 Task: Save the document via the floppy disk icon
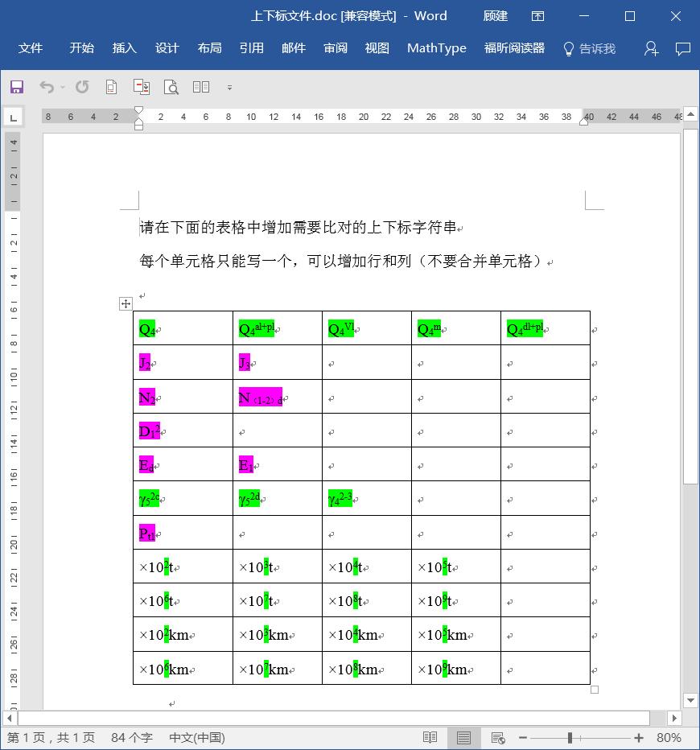(x=16, y=87)
